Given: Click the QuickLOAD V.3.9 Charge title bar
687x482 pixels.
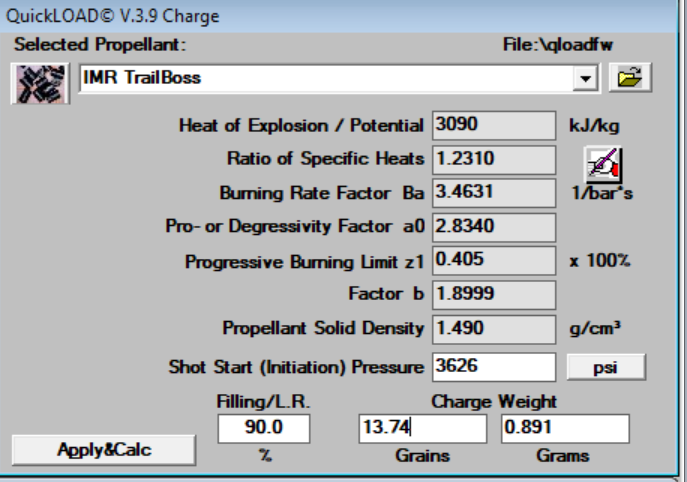Looking at the screenshot, I should pos(338,16).
